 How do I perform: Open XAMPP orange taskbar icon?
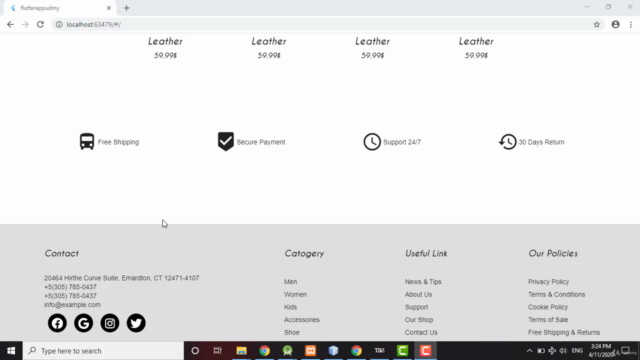[311, 351]
